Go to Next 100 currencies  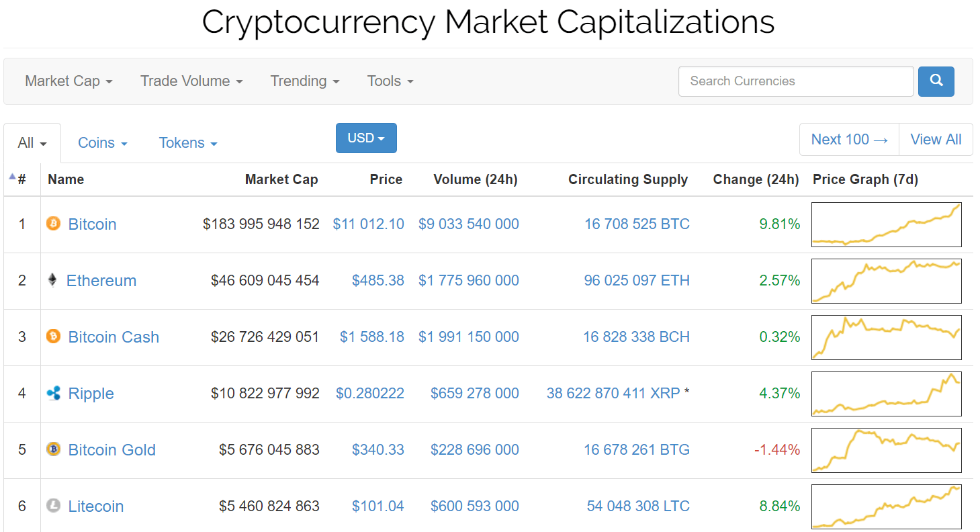click(850, 140)
